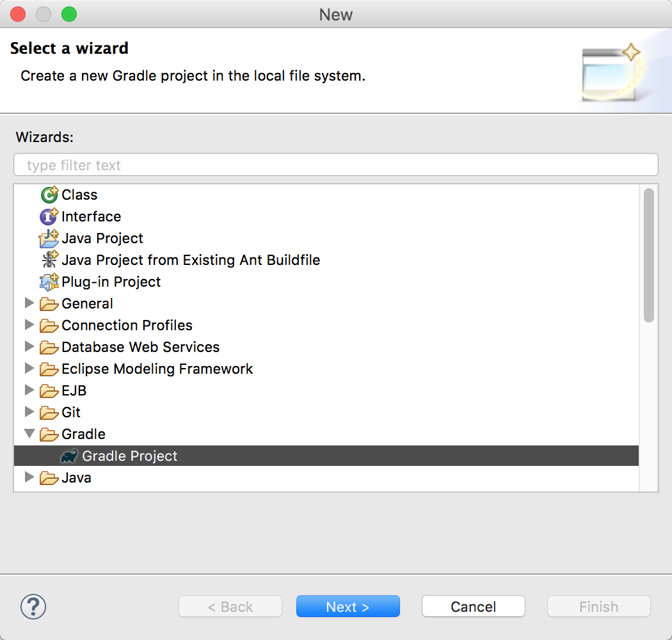Click the wizard filter text field
The image size is (672, 640).
point(335,164)
